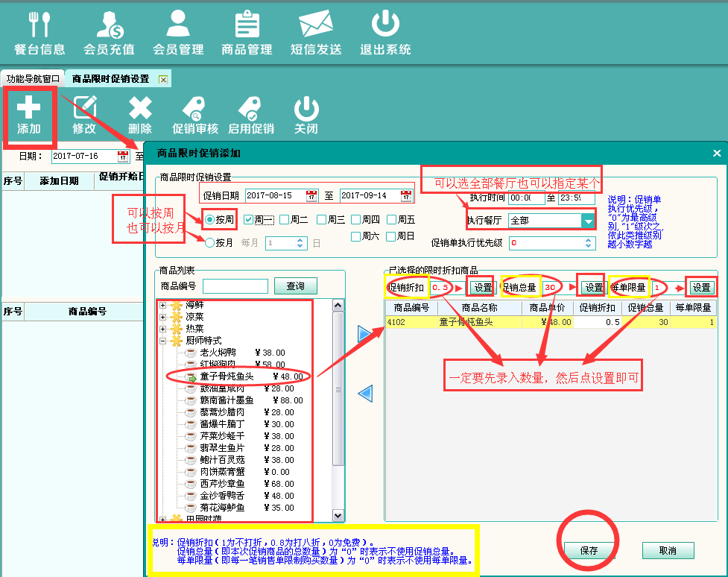Enable the 周六 checkbox
The width and height of the screenshot is (728, 577).
356,236
